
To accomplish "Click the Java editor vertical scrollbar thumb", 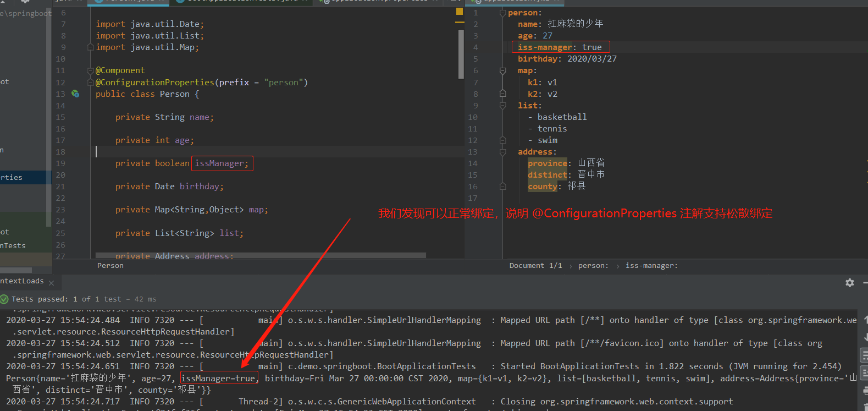I will (x=461, y=54).
